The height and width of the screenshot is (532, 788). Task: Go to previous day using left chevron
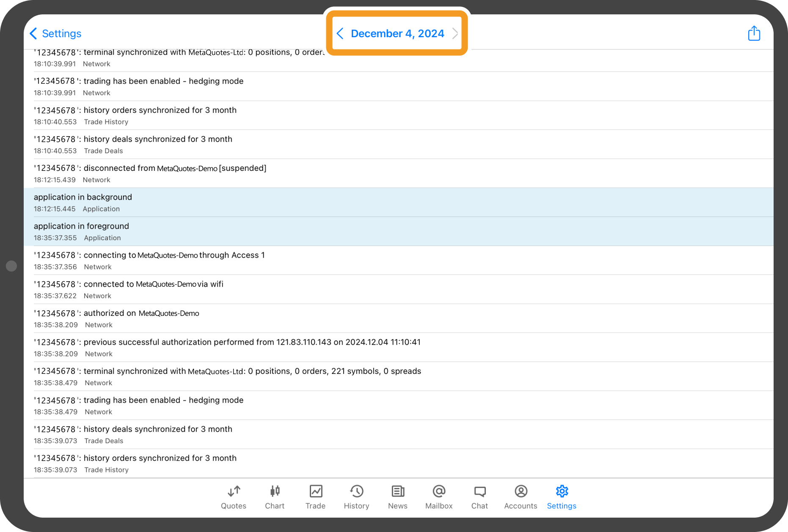click(340, 33)
